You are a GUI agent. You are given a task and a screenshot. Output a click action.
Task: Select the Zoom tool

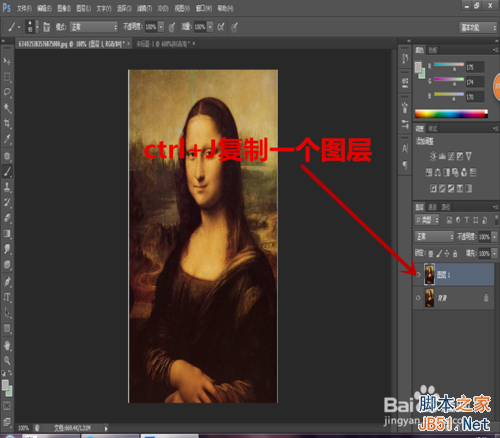point(7,360)
